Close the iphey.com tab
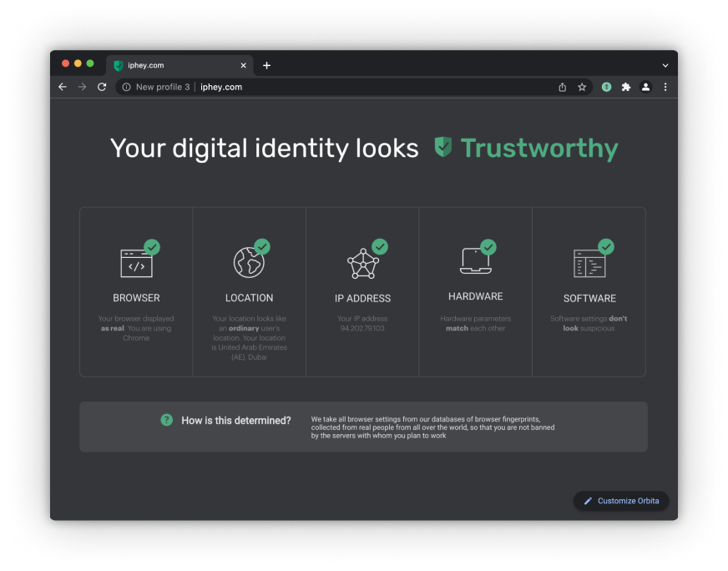Viewport: 728px width, 571px height. tap(243, 65)
